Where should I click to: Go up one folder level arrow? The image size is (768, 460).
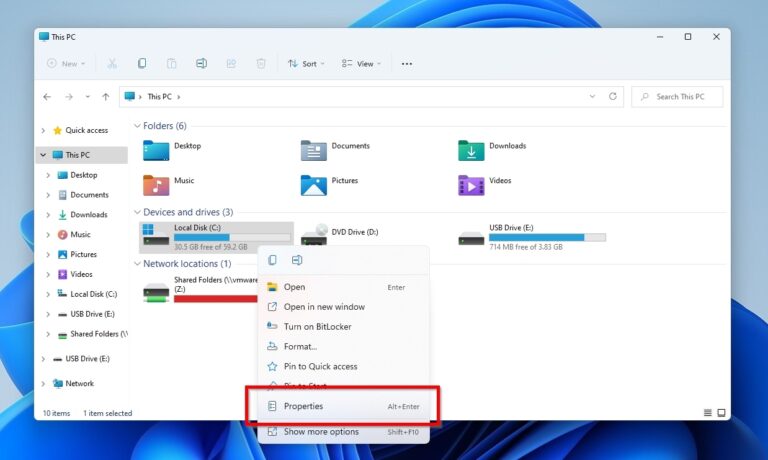point(106,97)
